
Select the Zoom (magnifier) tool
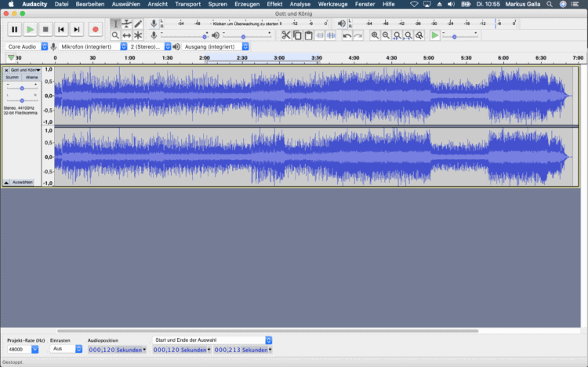[115, 35]
